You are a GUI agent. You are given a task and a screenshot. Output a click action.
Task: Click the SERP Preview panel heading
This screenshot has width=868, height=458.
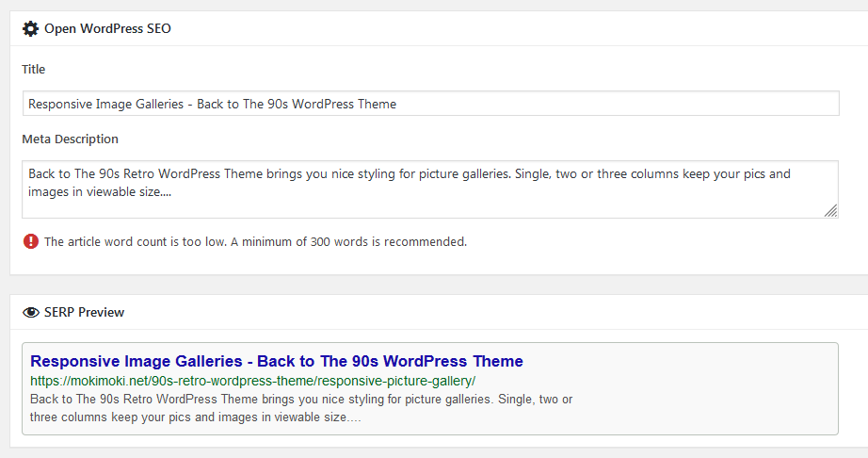coord(84,312)
